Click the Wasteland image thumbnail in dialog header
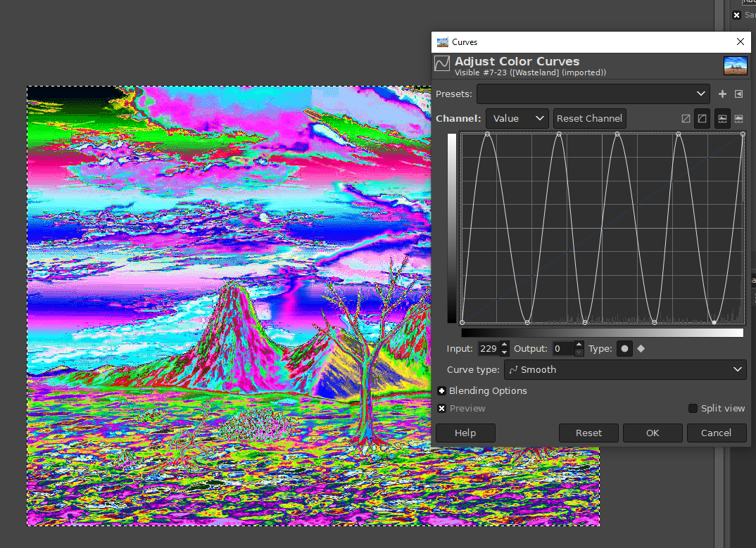Screen dimensions: 756x548 736,65
